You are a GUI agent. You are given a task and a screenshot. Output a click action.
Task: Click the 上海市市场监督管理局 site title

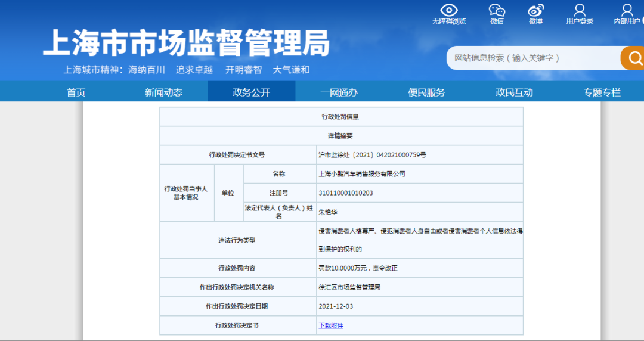click(186, 44)
